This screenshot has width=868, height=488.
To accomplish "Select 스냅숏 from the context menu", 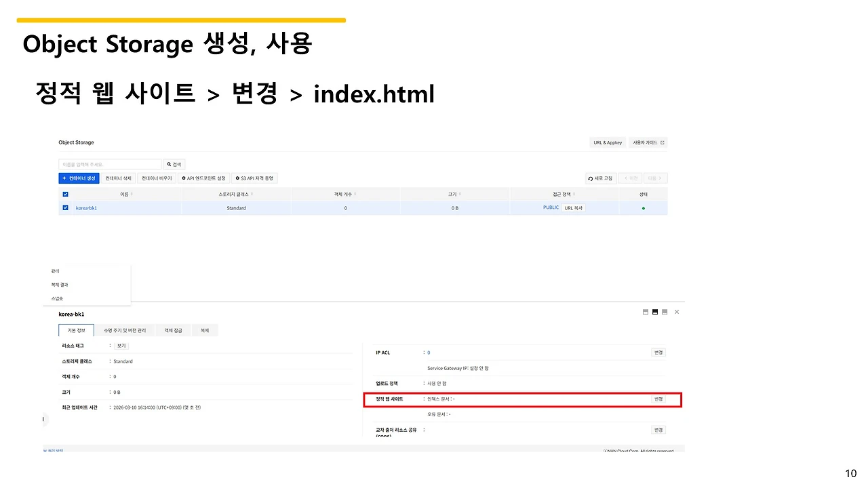I will 57,298.
